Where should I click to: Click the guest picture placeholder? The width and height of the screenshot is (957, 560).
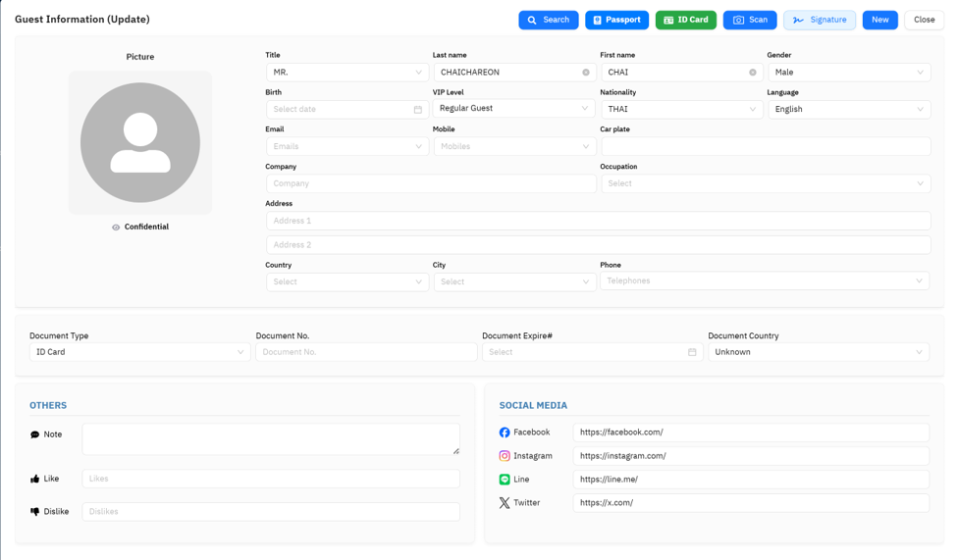pyautogui.click(x=140, y=143)
